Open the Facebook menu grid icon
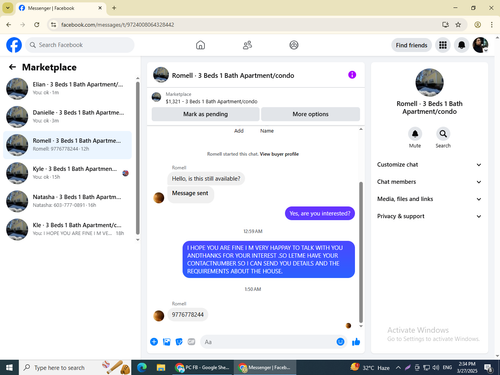Viewport: 500px width, 375px height. tap(443, 45)
